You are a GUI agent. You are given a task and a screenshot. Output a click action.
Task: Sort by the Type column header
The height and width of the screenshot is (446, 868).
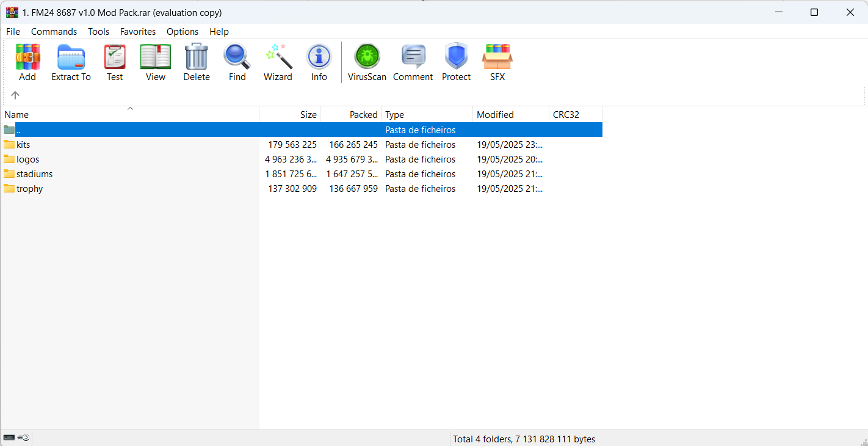[x=427, y=115]
